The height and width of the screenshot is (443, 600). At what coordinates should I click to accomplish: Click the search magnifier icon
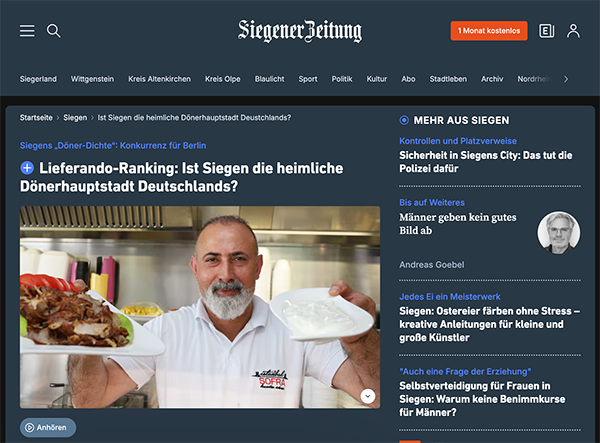[x=54, y=31]
